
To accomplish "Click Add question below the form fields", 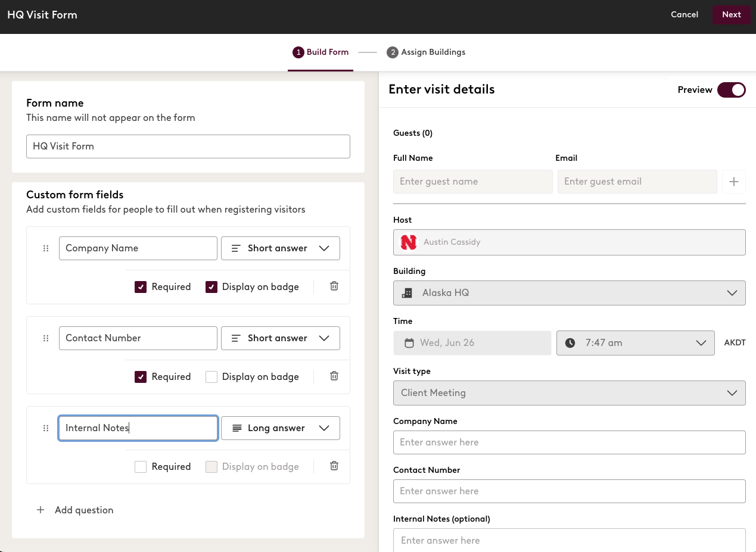I will tap(74, 510).
